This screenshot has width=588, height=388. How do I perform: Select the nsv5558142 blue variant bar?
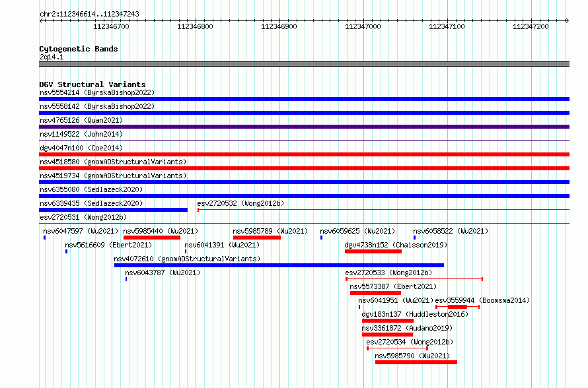click(x=304, y=113)
